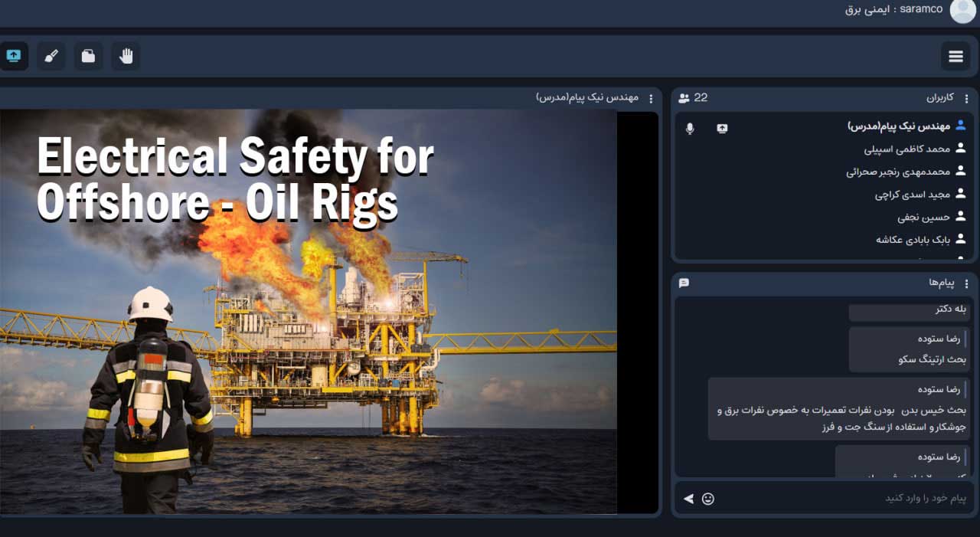Viewport: 980px width, 537px height.
Task: Open users panel three-dot options
Action: pyautogui.click(x=966, y=98)
